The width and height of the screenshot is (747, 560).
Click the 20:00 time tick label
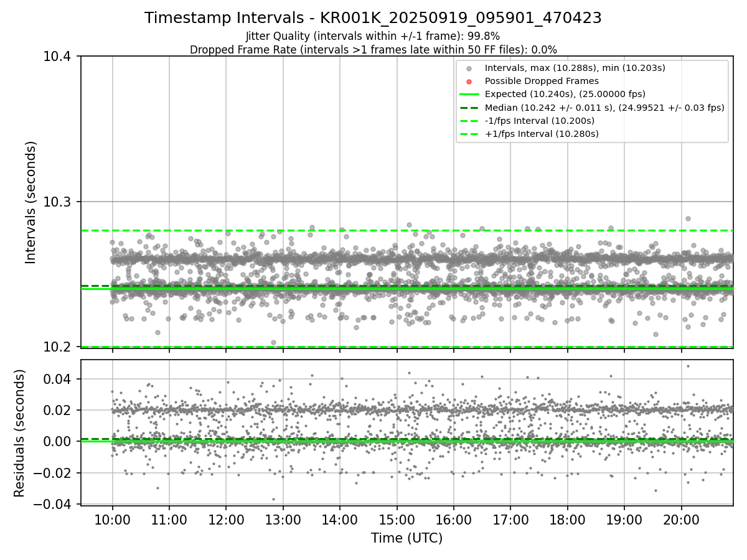[681, 520]
